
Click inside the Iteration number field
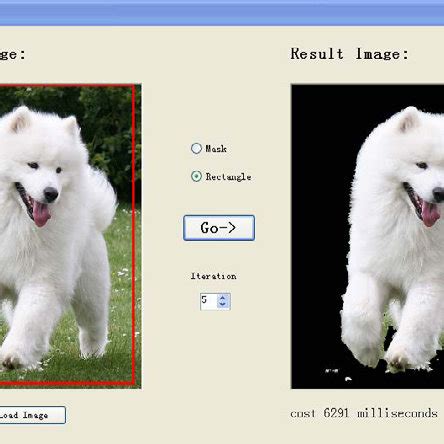pyautogui.click(x=209, y=301)
